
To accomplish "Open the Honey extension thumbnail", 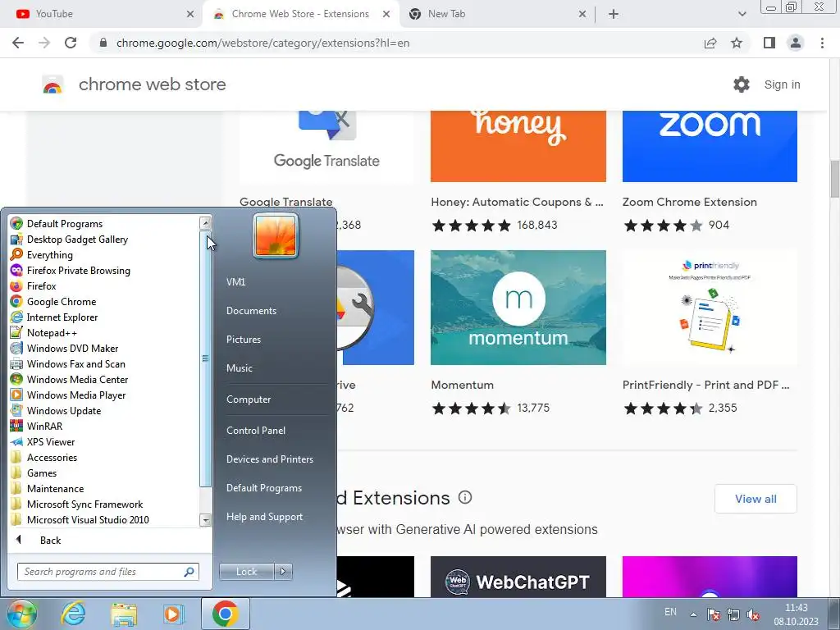I will coord(518,146).
